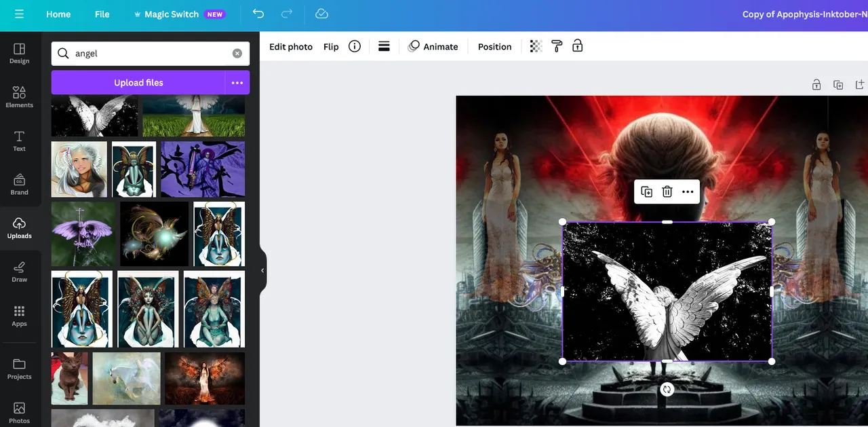Viewport: 868px width, 427px height.
Task: Check cloud save status icon
Action: click(x=322, y=14)
